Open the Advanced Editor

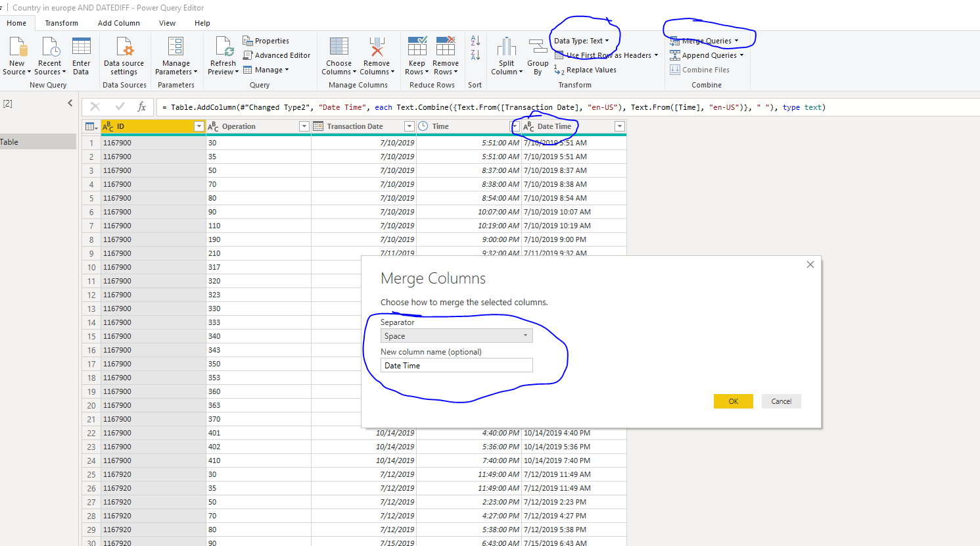click(x=277, y=55)
